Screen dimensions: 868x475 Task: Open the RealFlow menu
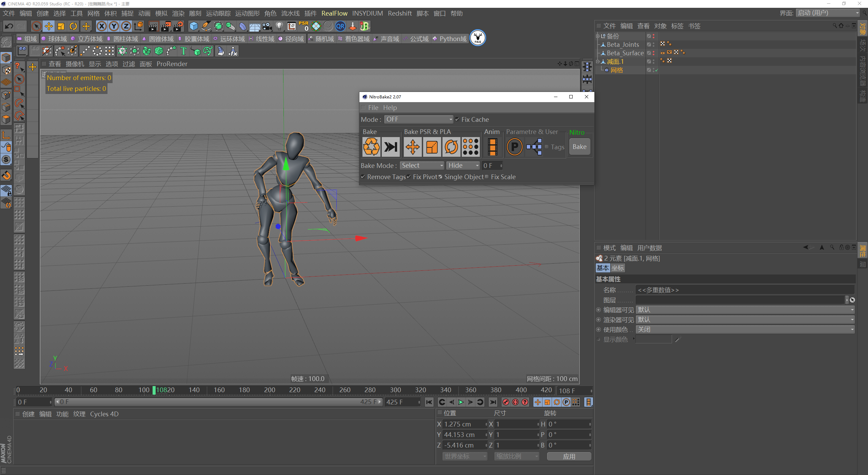tap(334, 13)
